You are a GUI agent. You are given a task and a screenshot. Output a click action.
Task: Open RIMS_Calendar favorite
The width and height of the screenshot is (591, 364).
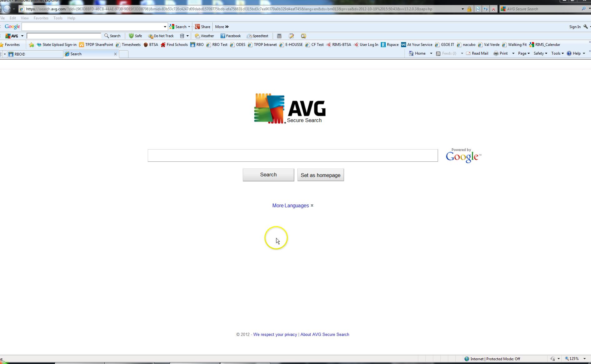coord(544,45)
